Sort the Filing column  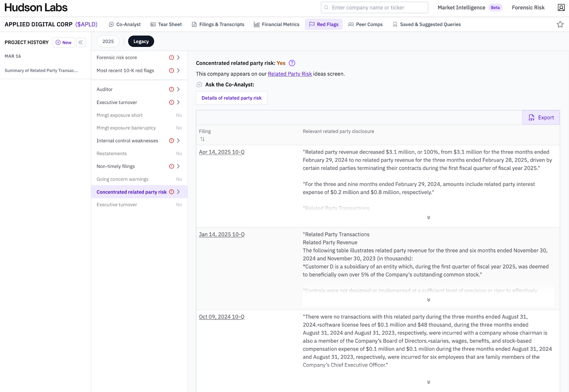pos(202,139)
